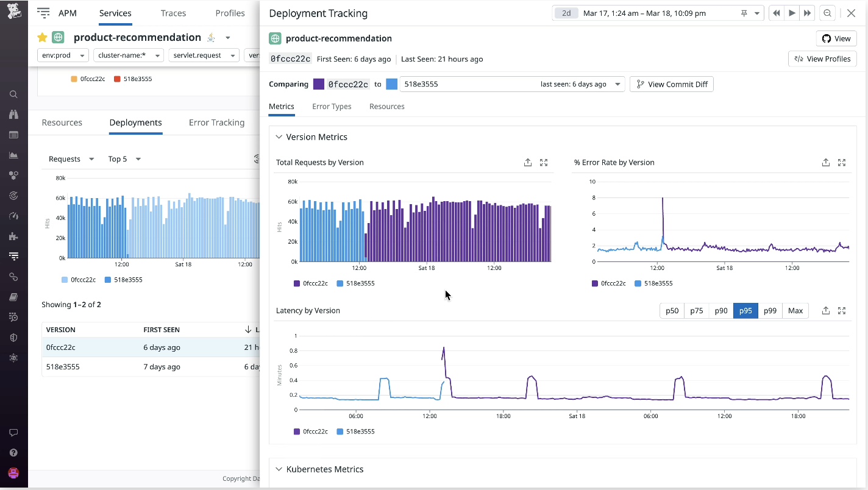
Task: Open the Integrations puzzle-piece icon in sidebar
Action: point(13,236)
